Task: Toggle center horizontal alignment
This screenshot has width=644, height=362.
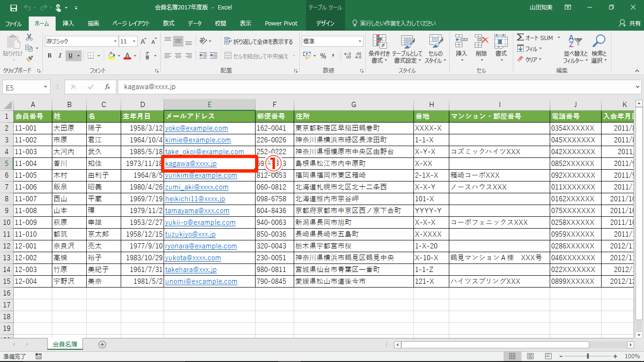Action: [x=178, y=56]
